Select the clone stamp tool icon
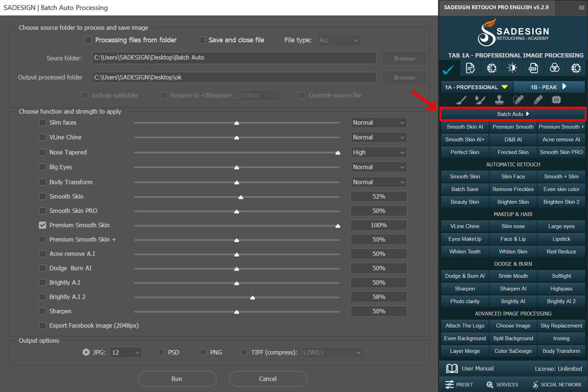 [499, 100]
